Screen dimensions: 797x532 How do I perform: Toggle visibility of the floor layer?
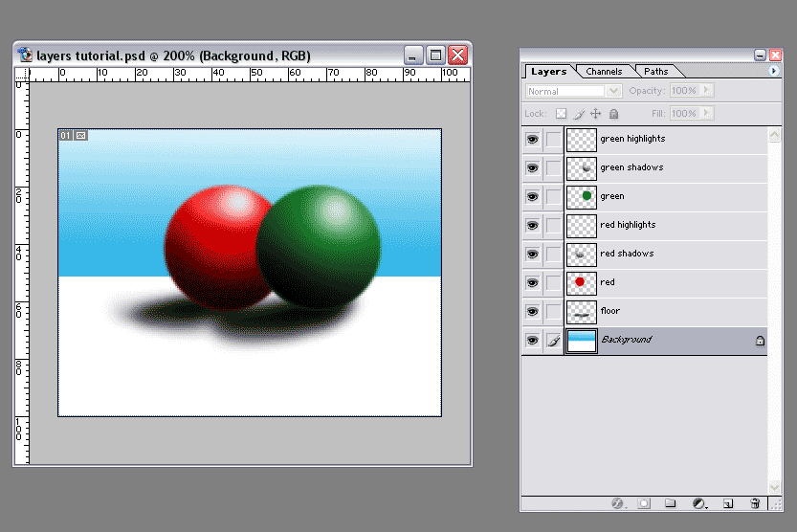(x=532, y=312)
